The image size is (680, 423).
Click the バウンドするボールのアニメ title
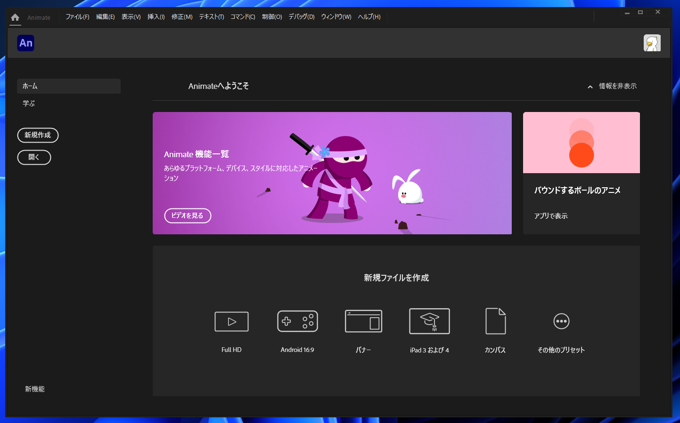(577, 190)
